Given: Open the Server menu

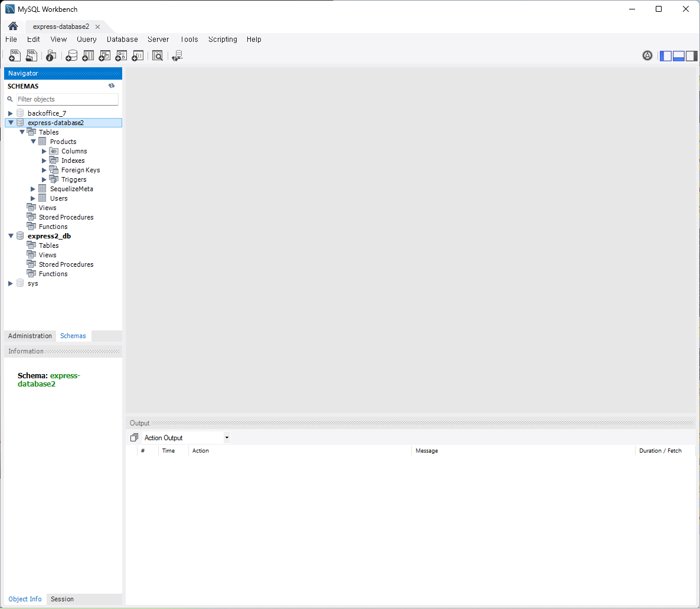Looking at the screenshot, I should tap(159, 40).
